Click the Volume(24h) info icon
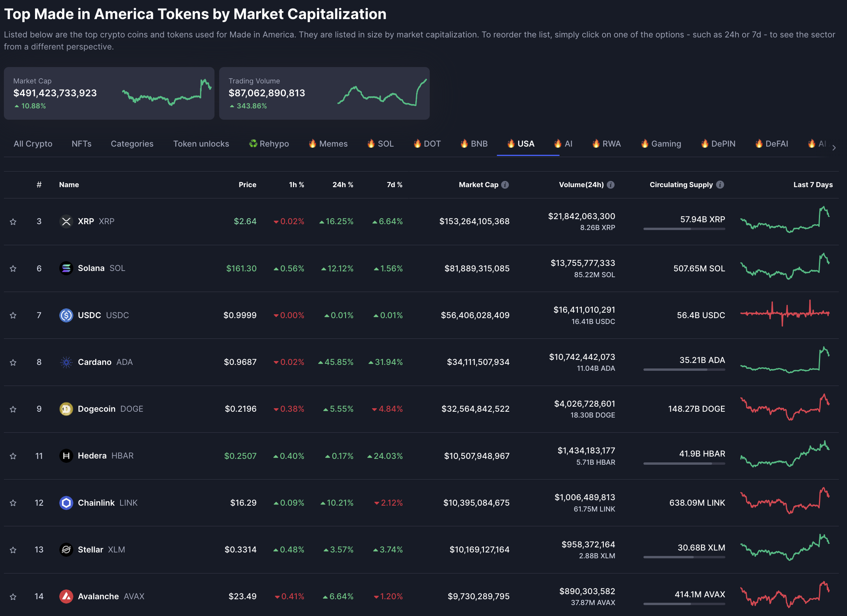 [611, 185]
